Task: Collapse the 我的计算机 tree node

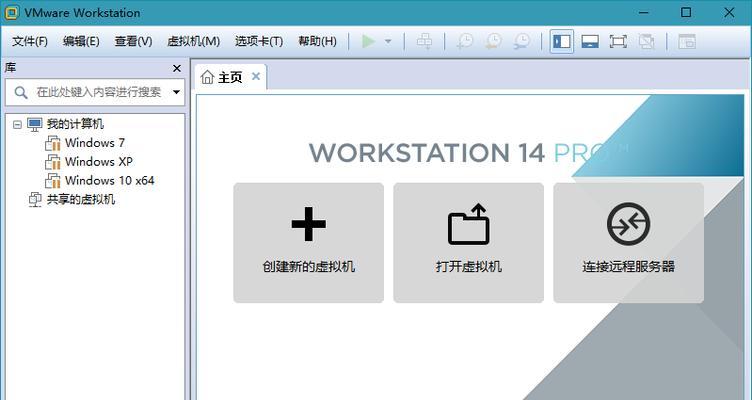Action: pyautogui.click(x=17, y=125)
